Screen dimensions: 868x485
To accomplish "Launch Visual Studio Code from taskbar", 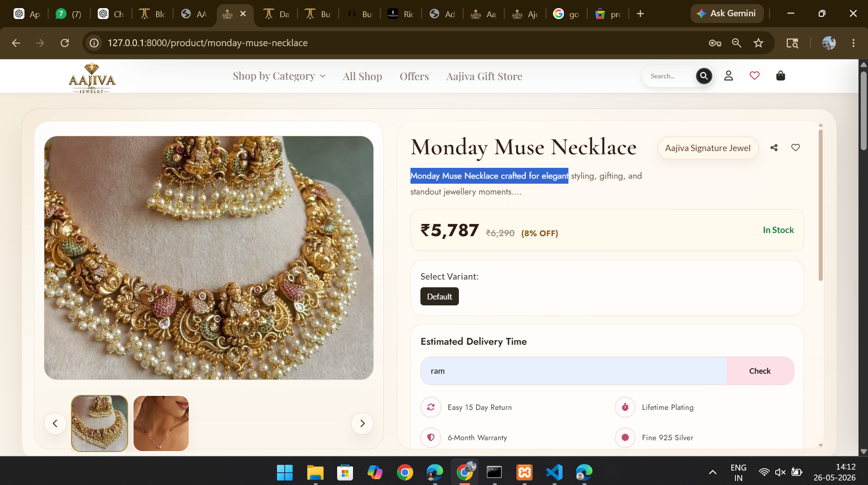I will pos(554,472).
